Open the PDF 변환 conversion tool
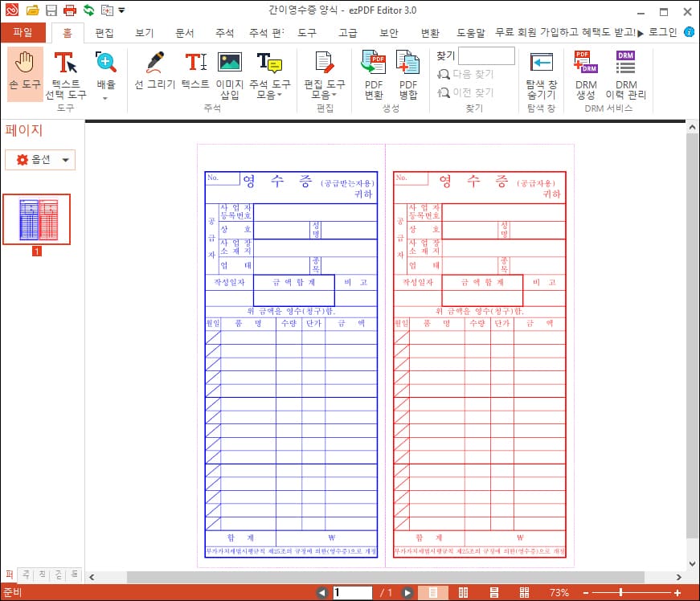The width and height of the screenshot is (700, 601). click(x=372, y=72)
